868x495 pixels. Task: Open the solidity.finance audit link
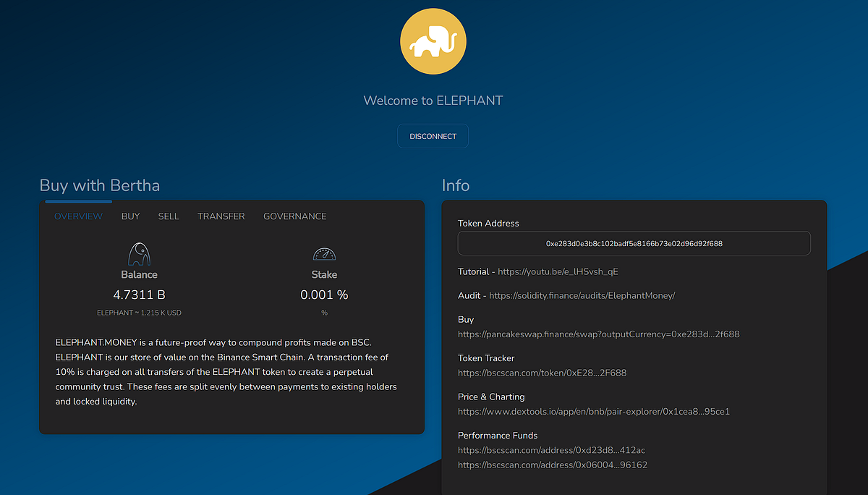pyautogui.click(x=582, y=295)
